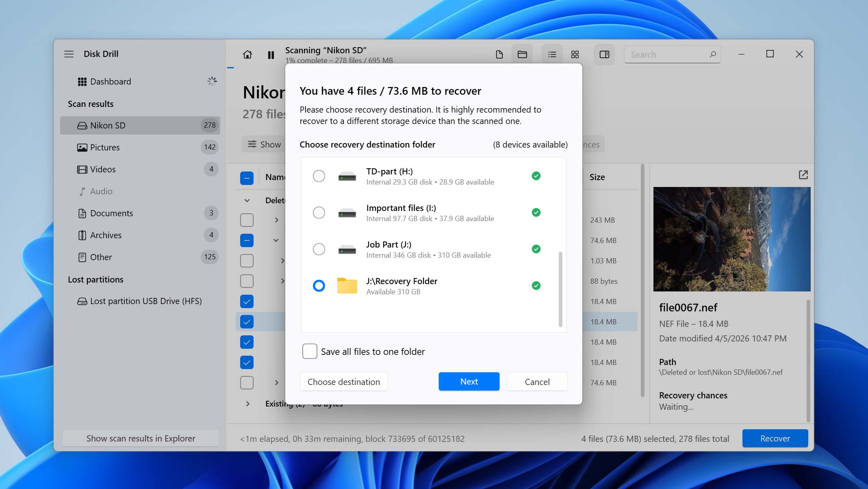
Task: Collapse the expanded file group row
Action: click(x=276, y=240)
